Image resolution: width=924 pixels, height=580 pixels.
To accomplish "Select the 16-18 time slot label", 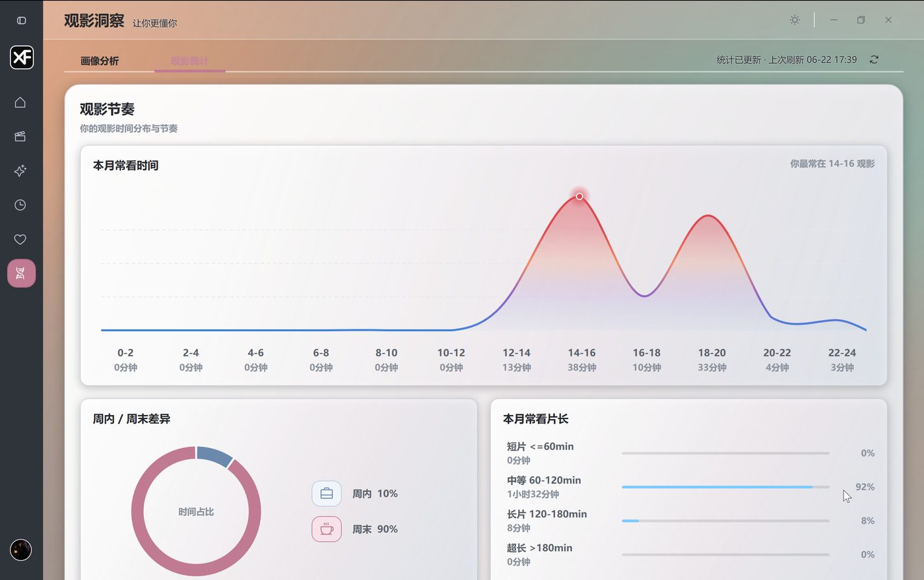I will [647, 353].
